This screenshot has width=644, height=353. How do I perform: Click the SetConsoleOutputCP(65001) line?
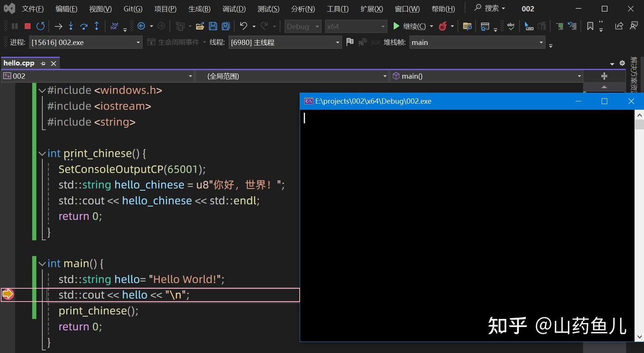[x=132, y=169]
